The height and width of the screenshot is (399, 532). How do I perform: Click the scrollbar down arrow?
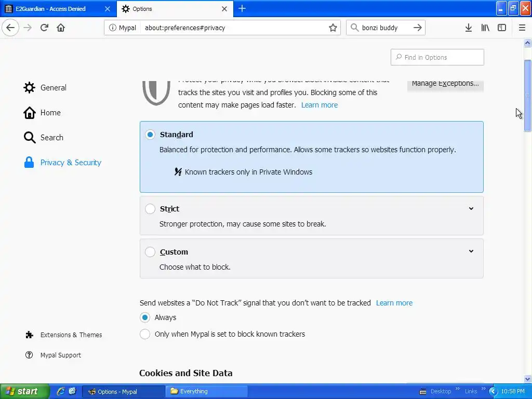tap(528, 379)
